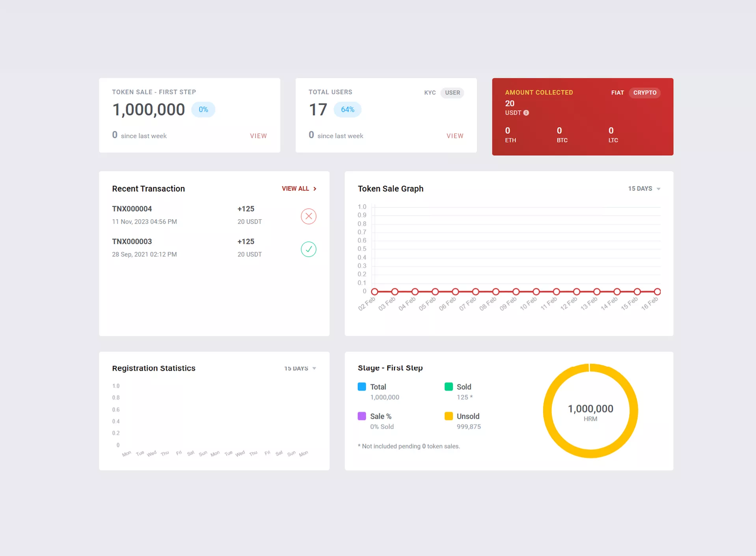This screenshot has width=756, height=556.
Task: Click VIEW on Total Users card
Action: point(454,136)
